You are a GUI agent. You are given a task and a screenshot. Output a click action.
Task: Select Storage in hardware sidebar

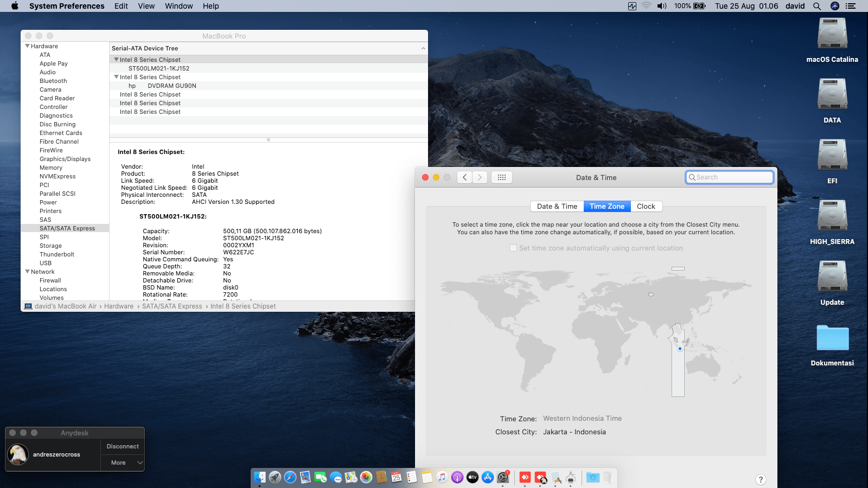[50, 246]
